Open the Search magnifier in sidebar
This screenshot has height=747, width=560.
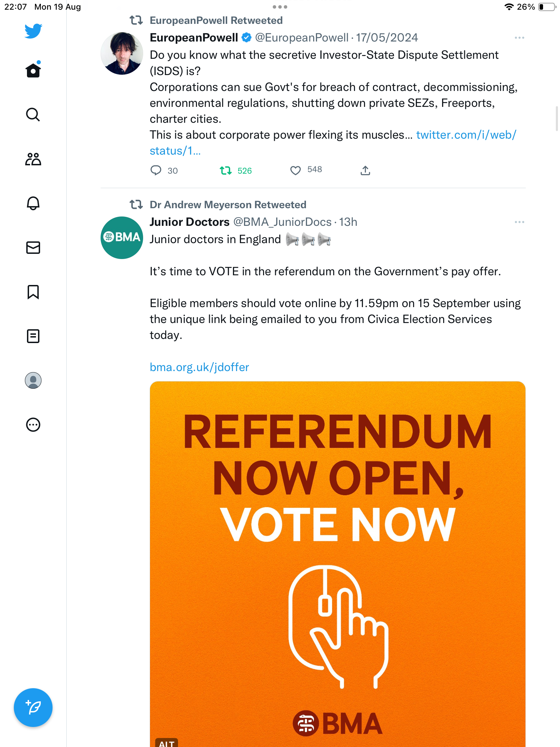(33, 114)
